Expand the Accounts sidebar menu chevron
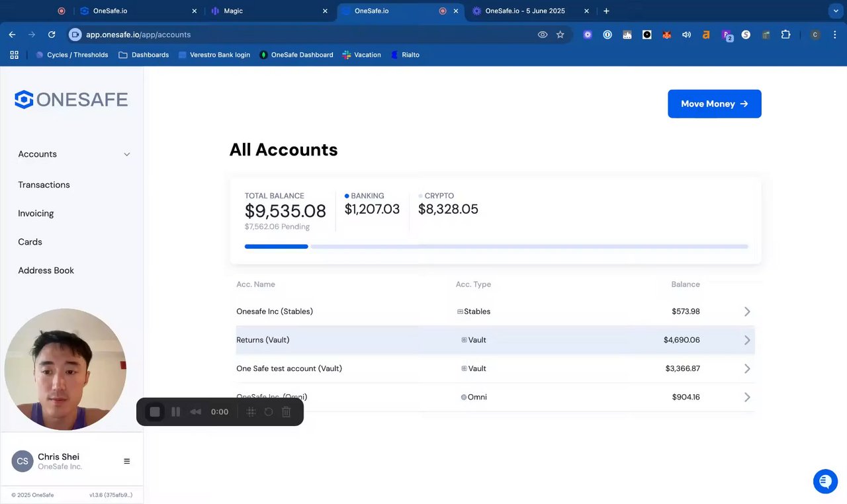847x504 pixels. 127,155
